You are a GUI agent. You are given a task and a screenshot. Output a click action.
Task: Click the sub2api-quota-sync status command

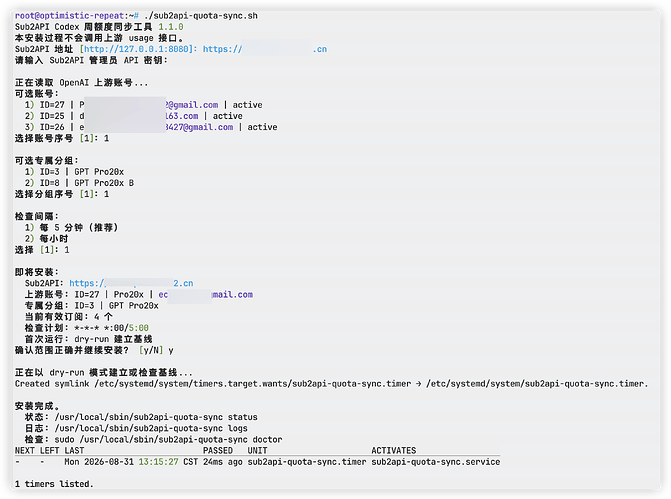pyautogui.click(x=156, y=417)
